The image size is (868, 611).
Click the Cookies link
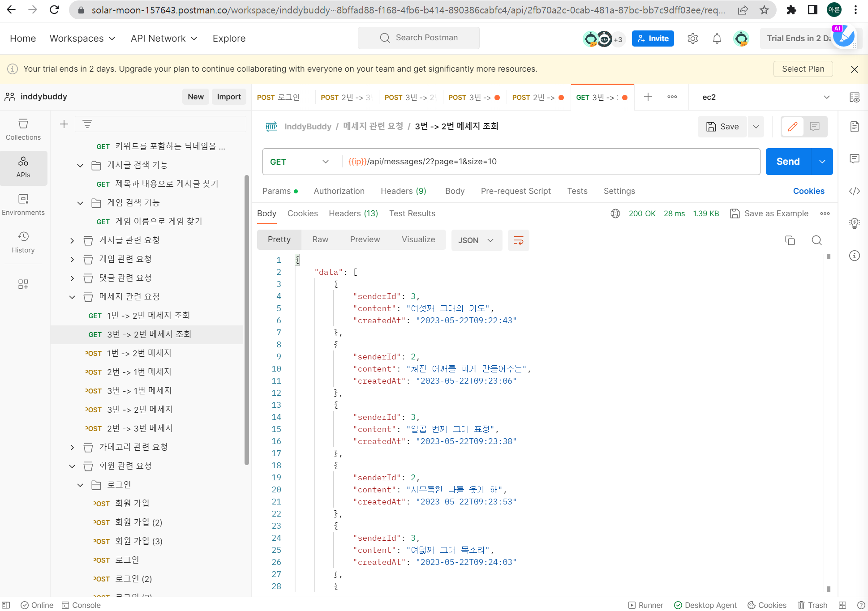coord(808,191)
